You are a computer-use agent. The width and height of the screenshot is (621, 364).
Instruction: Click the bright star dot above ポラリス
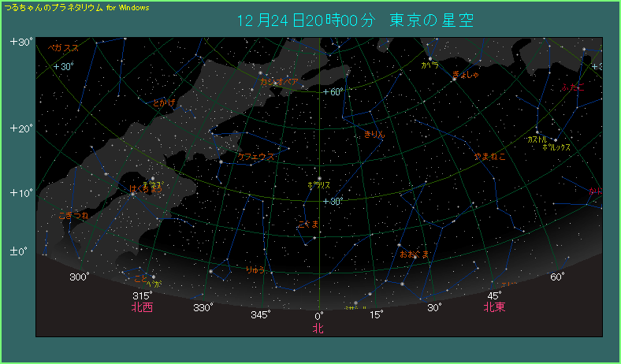point(319,179)
